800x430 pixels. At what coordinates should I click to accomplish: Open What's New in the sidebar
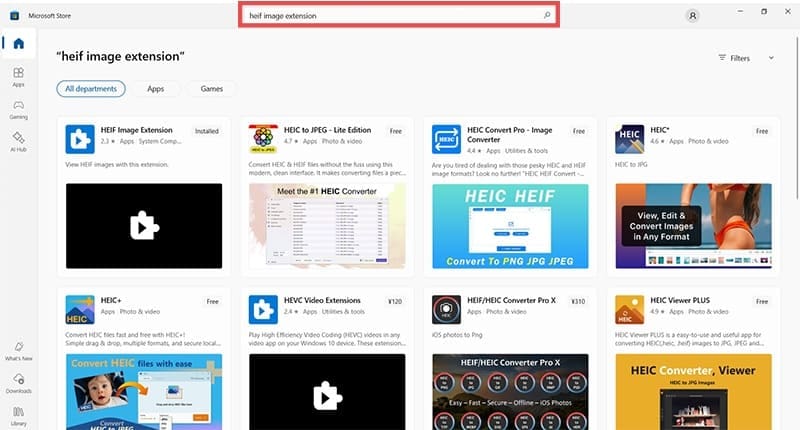pos(18,351)
